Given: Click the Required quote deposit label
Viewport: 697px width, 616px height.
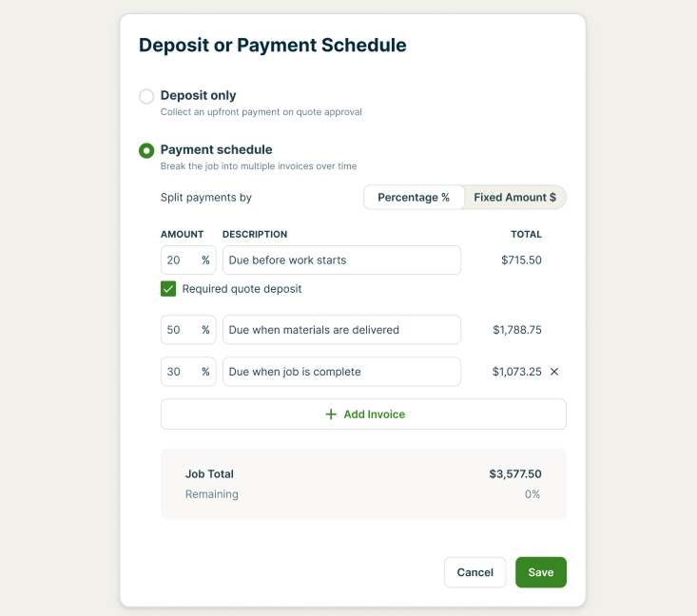Looking at the screenshot, I should [242, 289].
